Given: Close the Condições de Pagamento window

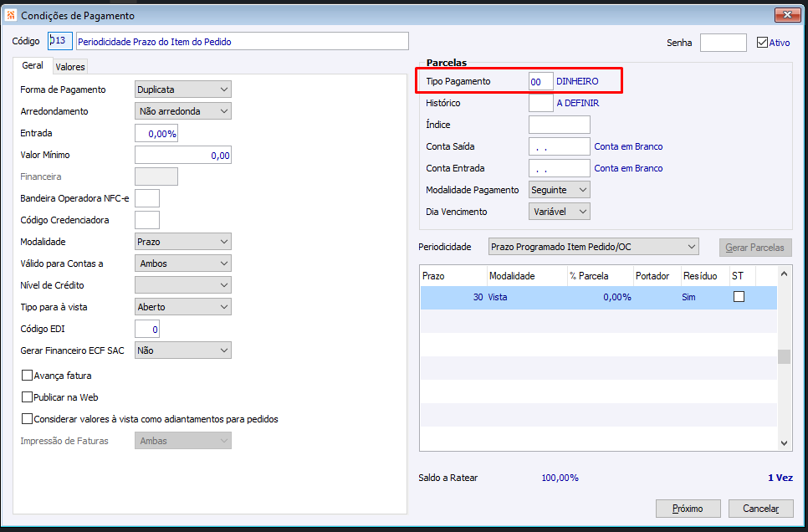Looking at the screenshot, I should (786, 16).
